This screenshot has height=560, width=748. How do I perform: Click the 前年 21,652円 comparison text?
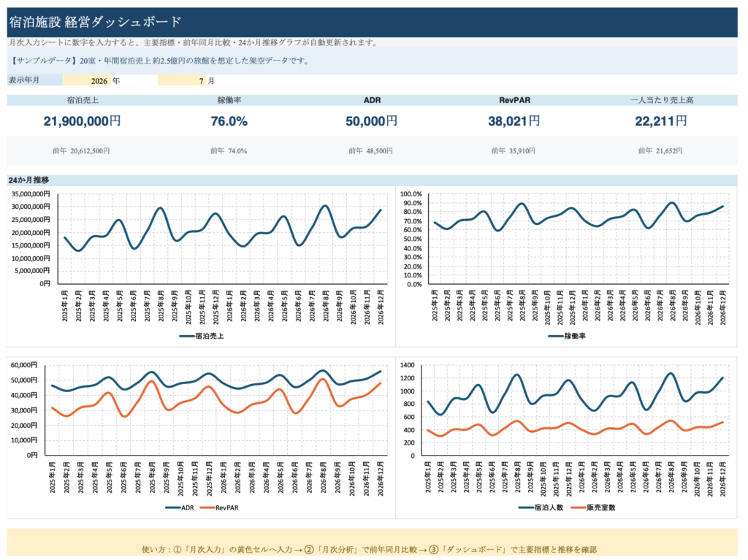click(660, 150)
